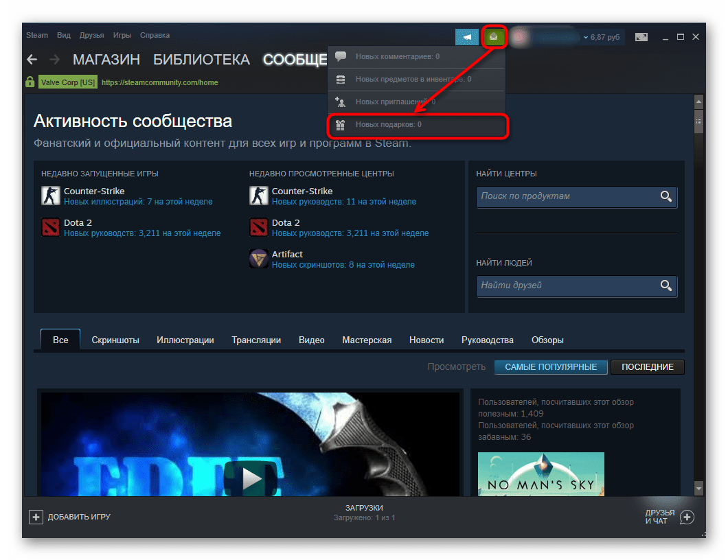This screenshot has width=728, height=560.
Task: Play the featured video
Action: click(251, 478)
